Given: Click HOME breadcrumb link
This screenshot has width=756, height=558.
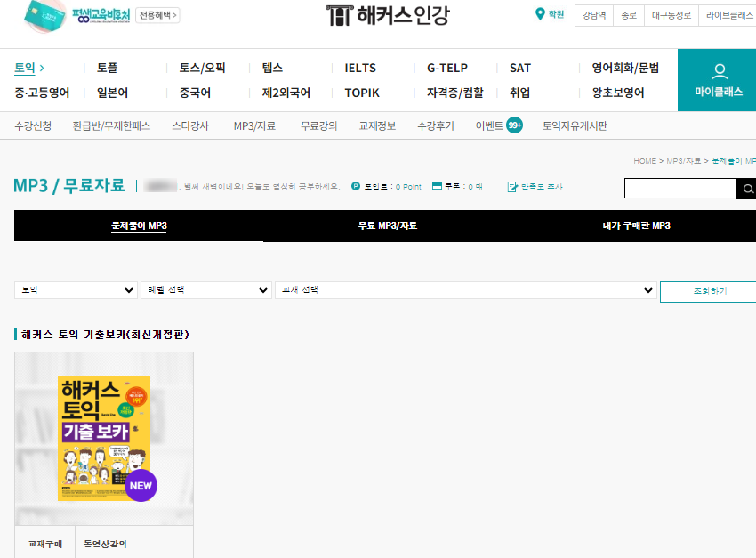Looking at the screenshot, I should pyautogui.click(x=645, y=161).
